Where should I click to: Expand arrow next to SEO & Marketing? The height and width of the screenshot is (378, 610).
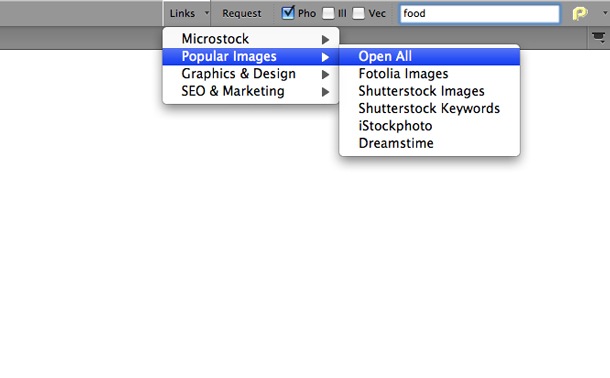326,92
